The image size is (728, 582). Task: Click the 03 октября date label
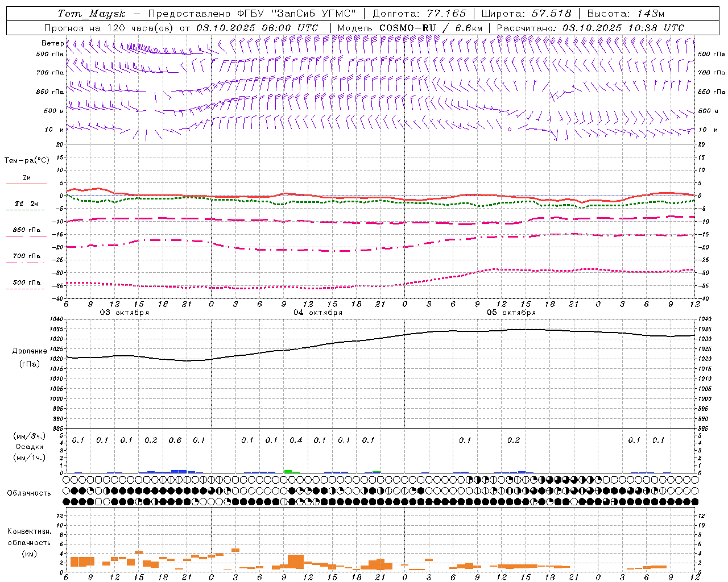tap(125, 313)
